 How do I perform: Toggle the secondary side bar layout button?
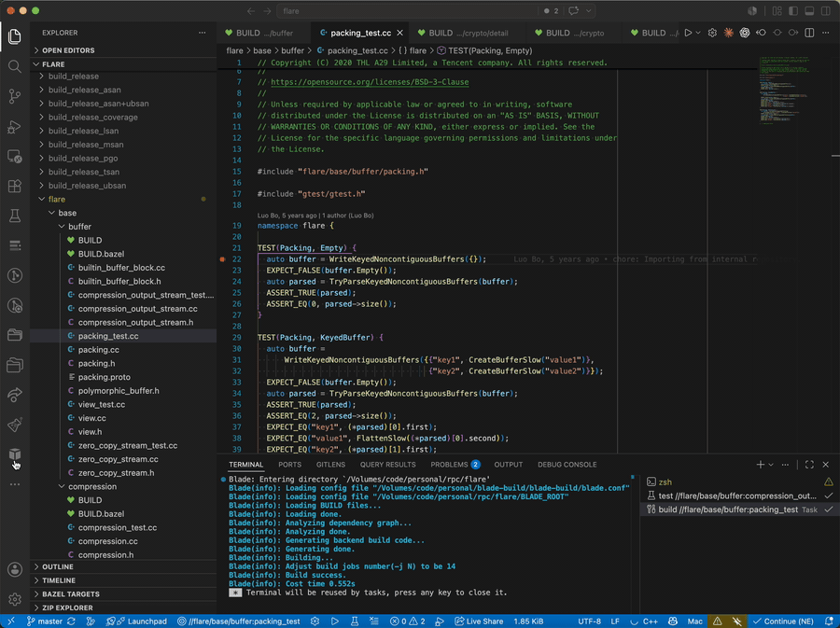coord(826,10)
